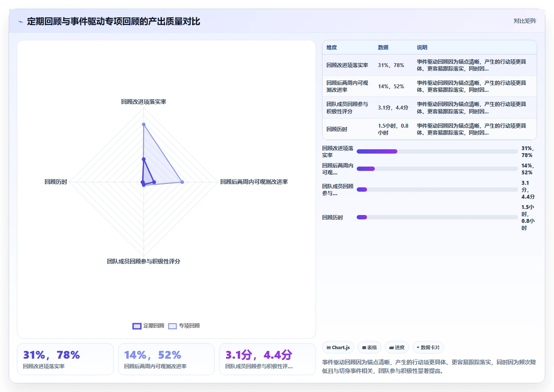The height and width of the screenshot is (392, 554).
Task: Select the 数据卡片 tag chip
Action: click(428, 347)
